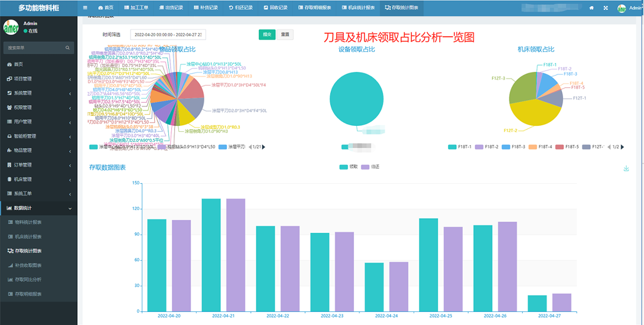The image size is (644, 325).
Task: Click the Admin avatar in top bar
Action: [622, 8]
